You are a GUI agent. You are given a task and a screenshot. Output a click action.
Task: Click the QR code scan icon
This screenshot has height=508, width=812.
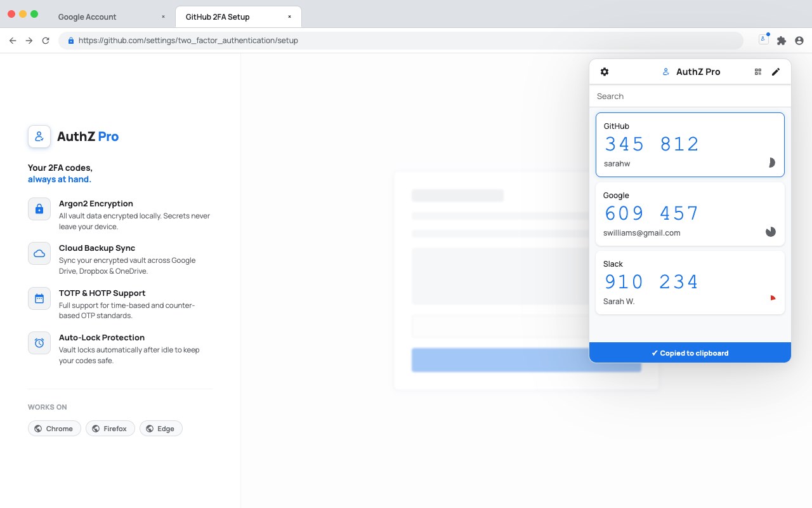pyautogui.click(x=758, y=72)
